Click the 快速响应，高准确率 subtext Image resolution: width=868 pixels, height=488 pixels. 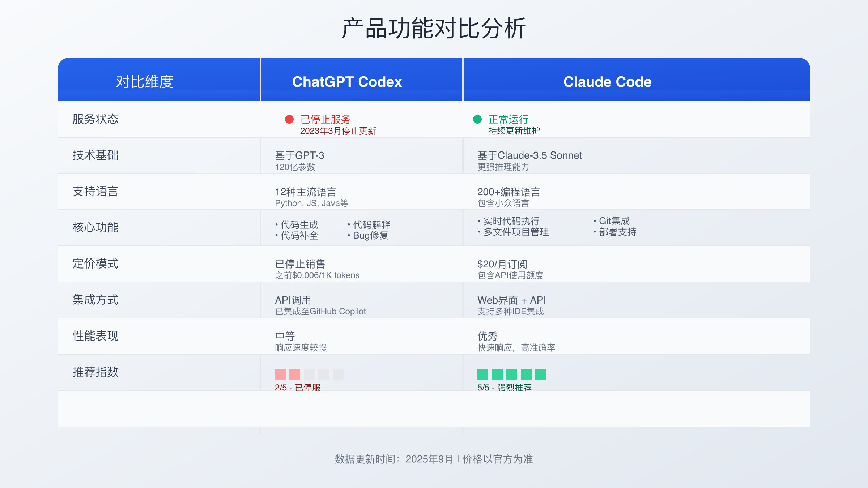click(x=516, y=348)
